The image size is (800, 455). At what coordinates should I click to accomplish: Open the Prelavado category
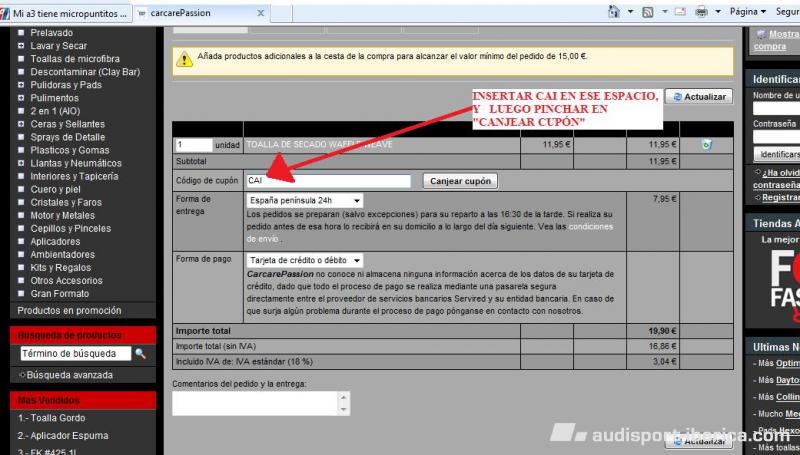click(52, 33)
